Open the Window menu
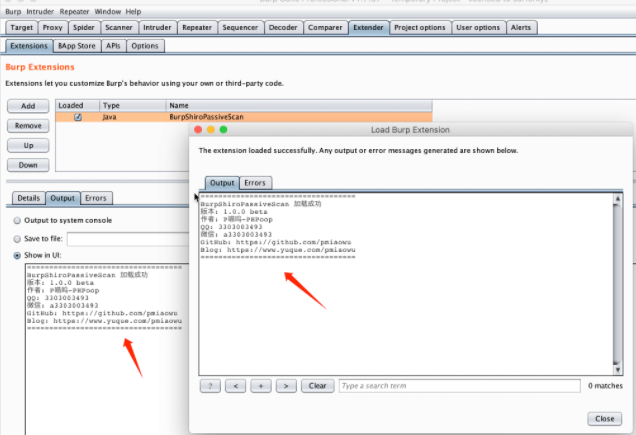The image size is (636, 435). [x=107, y=11]
